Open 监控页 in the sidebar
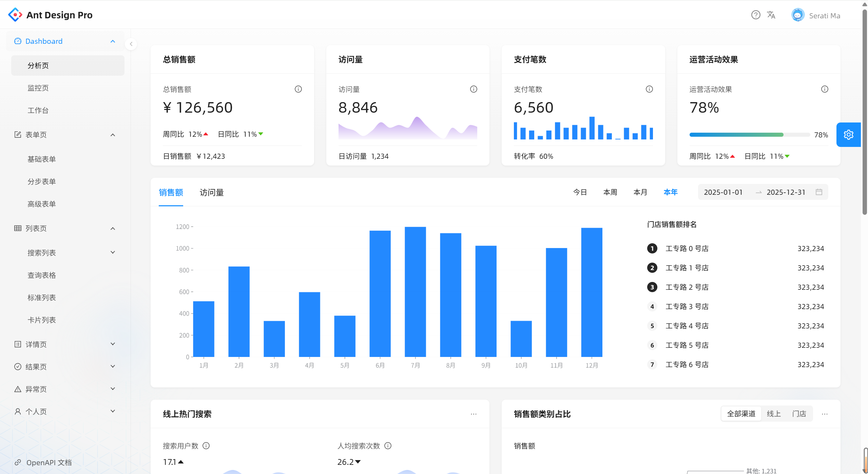 (38, 88)
